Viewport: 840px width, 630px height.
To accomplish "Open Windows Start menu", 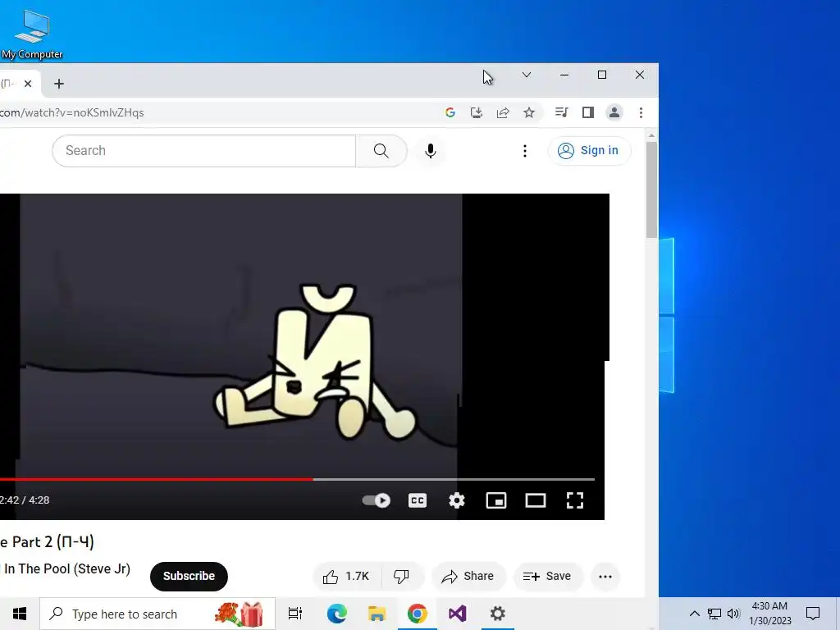I will (x=20, y=614).
